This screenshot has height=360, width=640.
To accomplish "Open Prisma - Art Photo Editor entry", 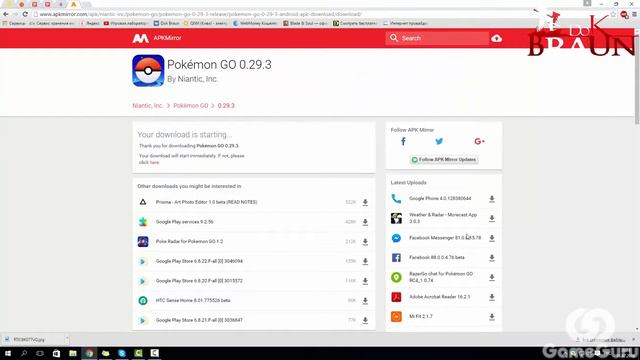I will pyautogui.click(x=207, y=202).
